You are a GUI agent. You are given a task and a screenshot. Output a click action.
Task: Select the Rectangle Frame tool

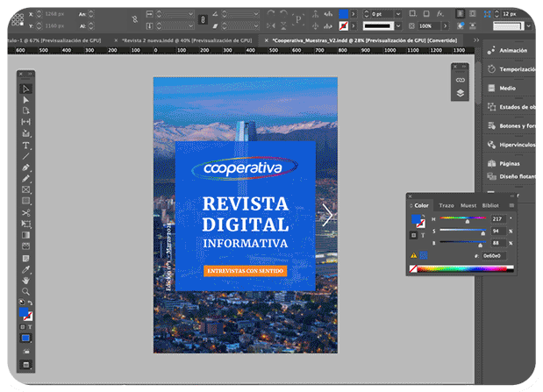pyautogui.click(x=25, y=189)
